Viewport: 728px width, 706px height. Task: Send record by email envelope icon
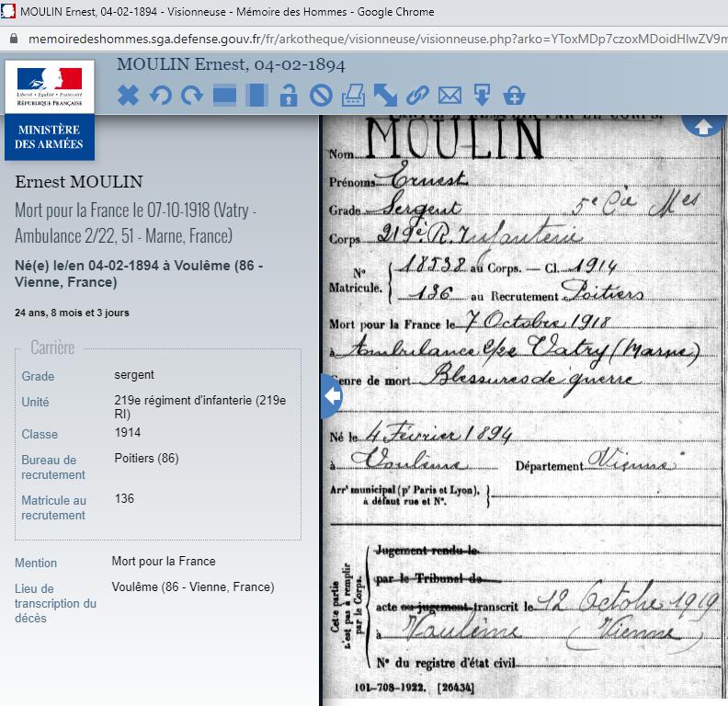coord(449,96)
